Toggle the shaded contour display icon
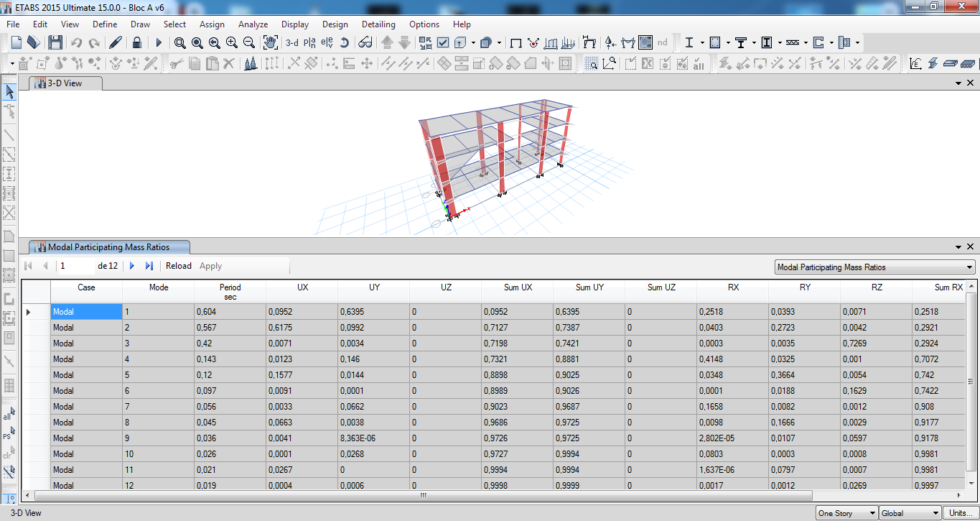The width and height of the screenshot is (980, 521). [645, 42]
